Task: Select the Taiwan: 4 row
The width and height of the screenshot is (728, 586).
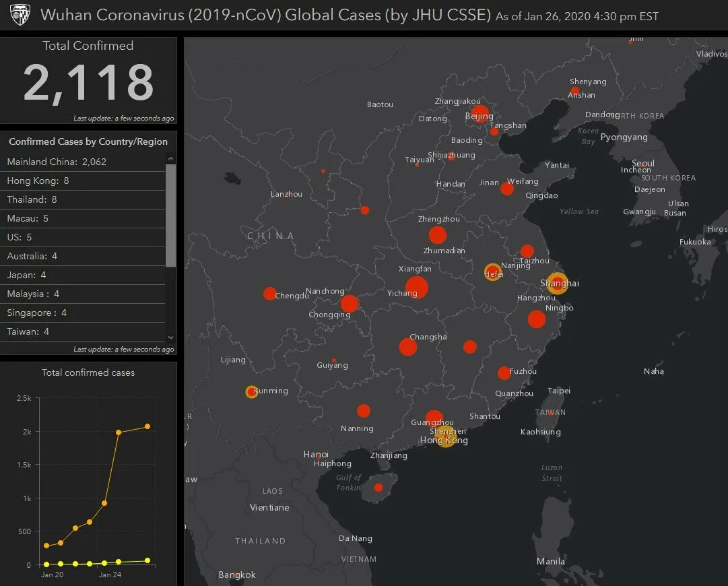Action: (x=83, y=331)
